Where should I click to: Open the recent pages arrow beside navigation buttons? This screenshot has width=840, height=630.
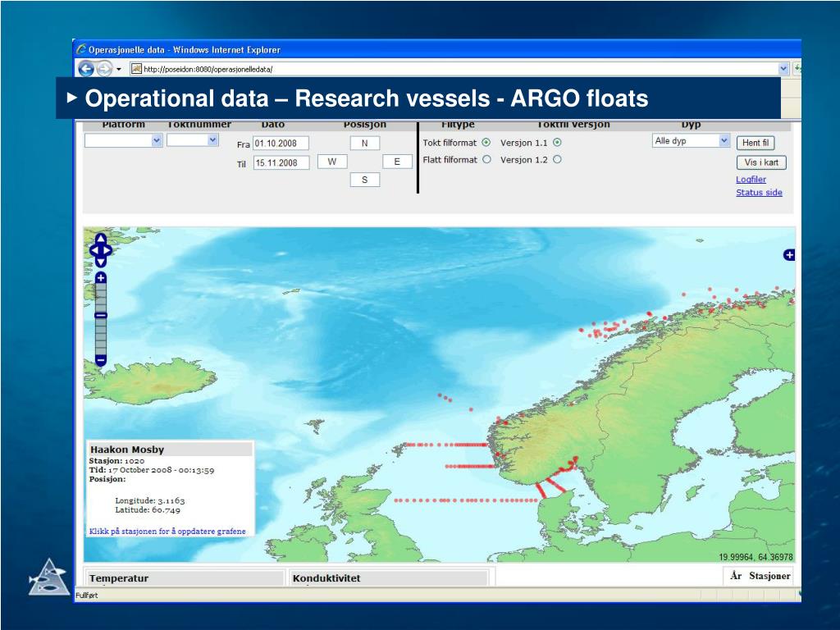click(119, 69)
